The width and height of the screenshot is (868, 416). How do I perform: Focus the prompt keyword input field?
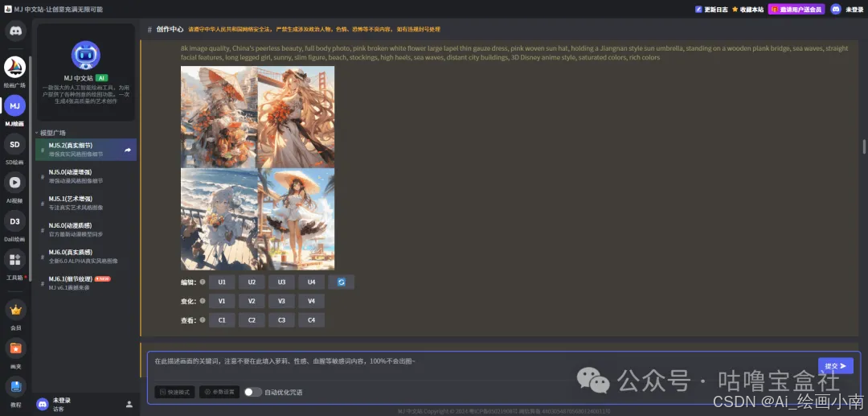pos(481,365)
